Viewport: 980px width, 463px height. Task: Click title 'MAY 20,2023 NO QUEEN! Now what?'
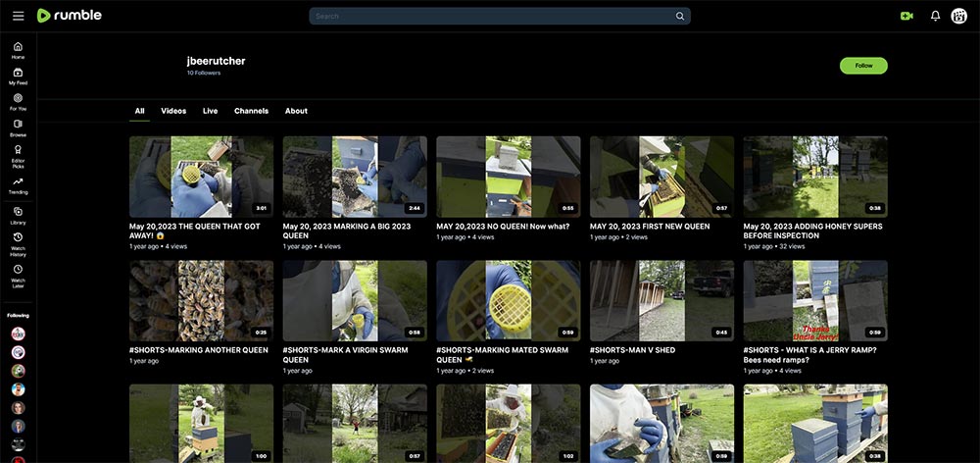coord(503,227)
